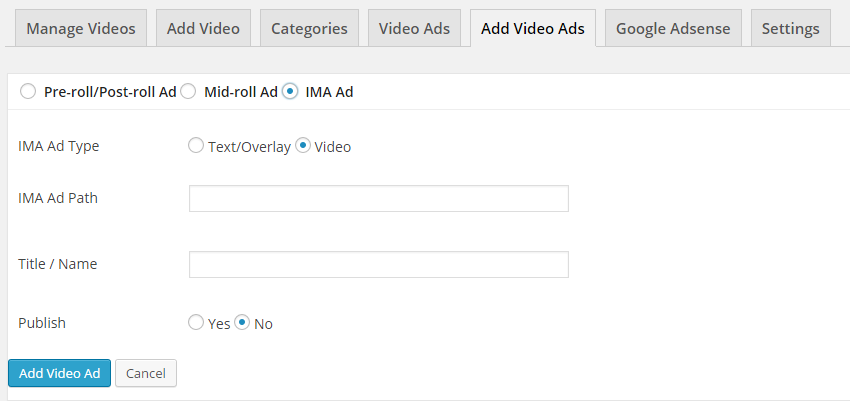Click the Cancel button
The width and height of the screenshot is (850, 401).
pos(146,373)
